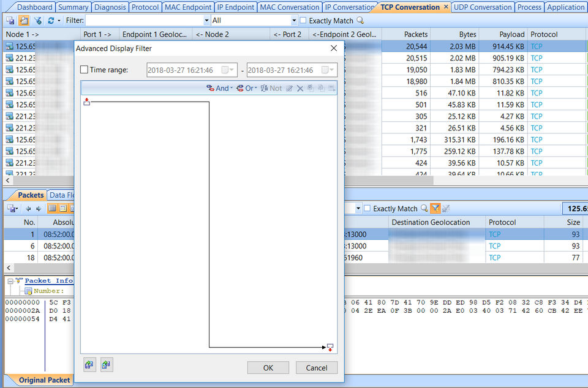The width and height of the screenshot is (588, 388).
Task: Select the Packets sub-tab
Action: [x=31, y=195]
